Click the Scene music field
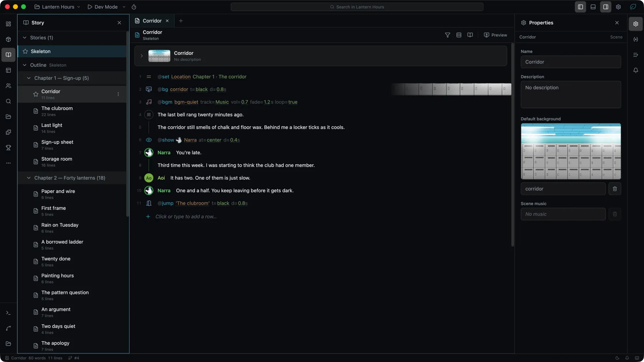The height and width of the screenshot is (362, 644). 563,214
